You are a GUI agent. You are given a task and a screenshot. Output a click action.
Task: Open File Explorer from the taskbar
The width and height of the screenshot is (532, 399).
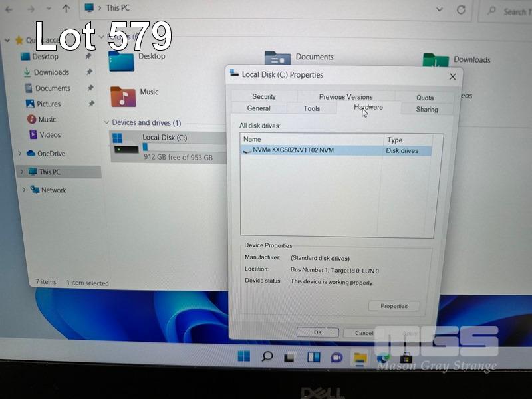[x=360, y=358]
